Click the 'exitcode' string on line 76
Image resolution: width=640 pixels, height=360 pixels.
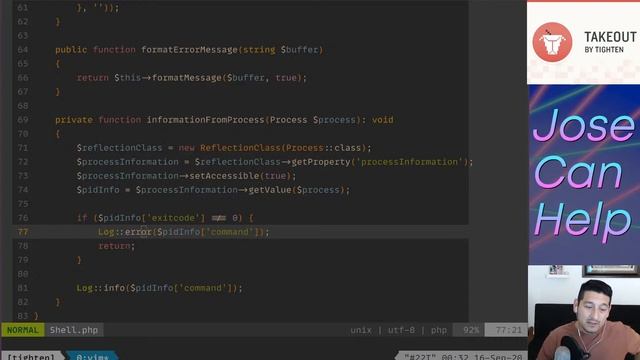tap(173, 218)
